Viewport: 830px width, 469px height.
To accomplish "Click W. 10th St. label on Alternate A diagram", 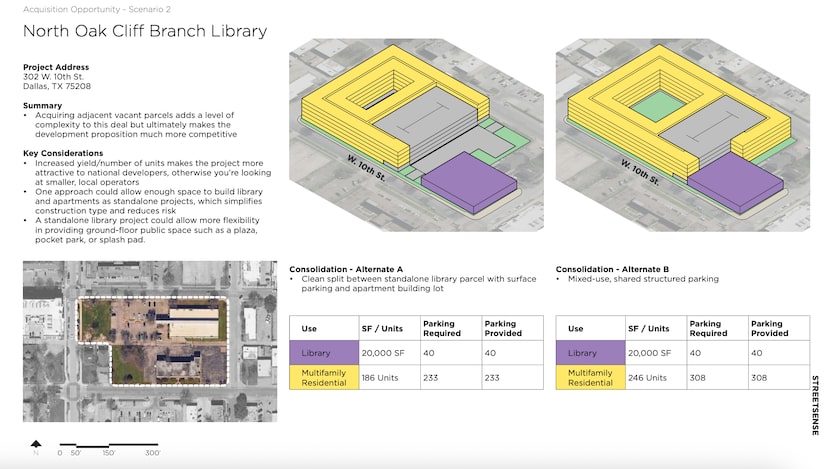I will click(x=364, y=166).
